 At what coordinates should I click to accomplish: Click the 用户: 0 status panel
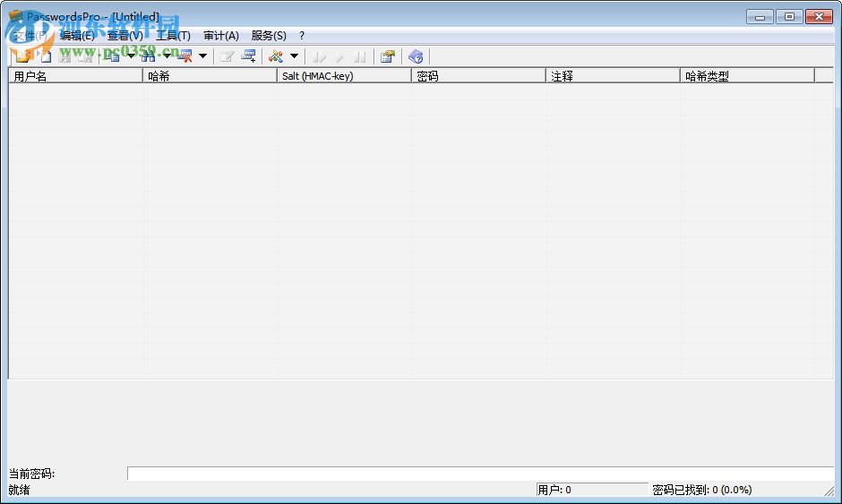point(592,490)
